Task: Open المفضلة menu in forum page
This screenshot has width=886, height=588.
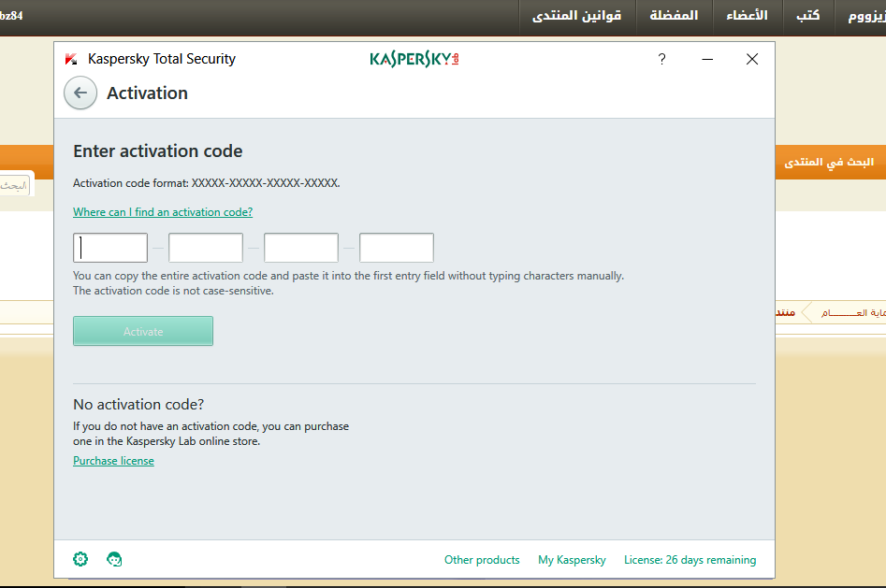Action: tap(675, 16)
